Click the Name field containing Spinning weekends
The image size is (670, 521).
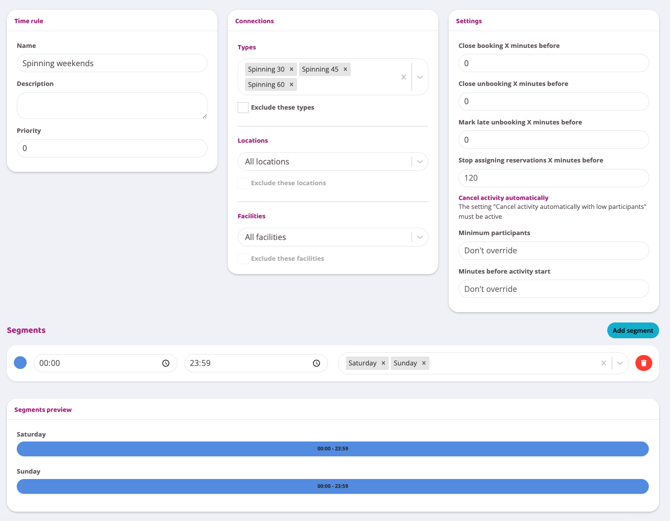[112, 63]
